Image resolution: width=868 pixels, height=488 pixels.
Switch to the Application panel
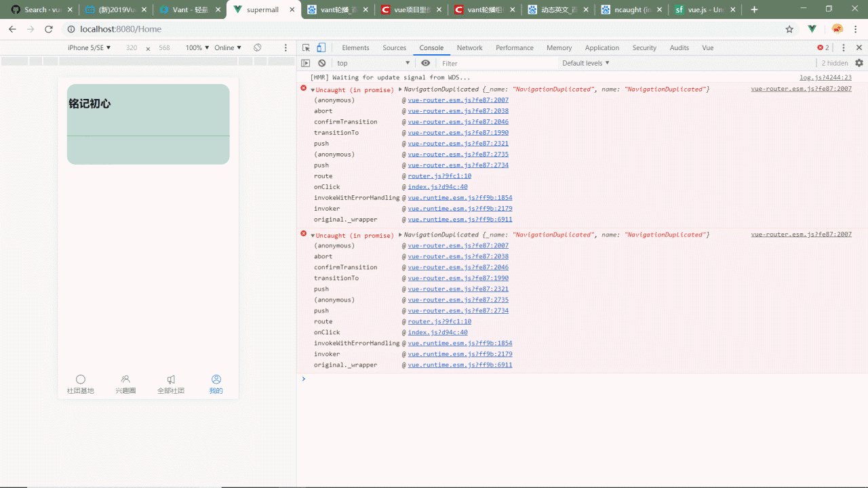(602, 47)
